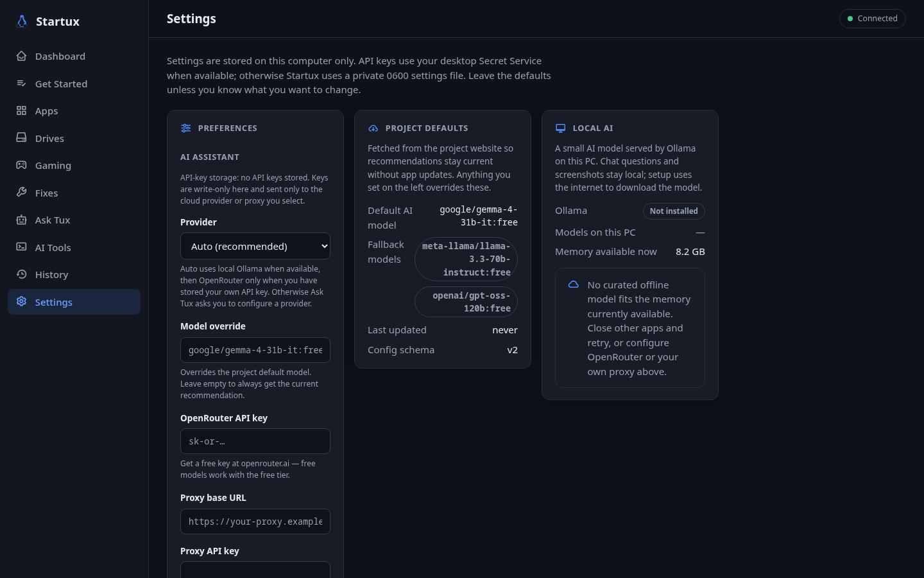924x578 pixels.
Task: Click the openai/gpt-oss-120b:free fallback chip
Action: pos(466,302)
